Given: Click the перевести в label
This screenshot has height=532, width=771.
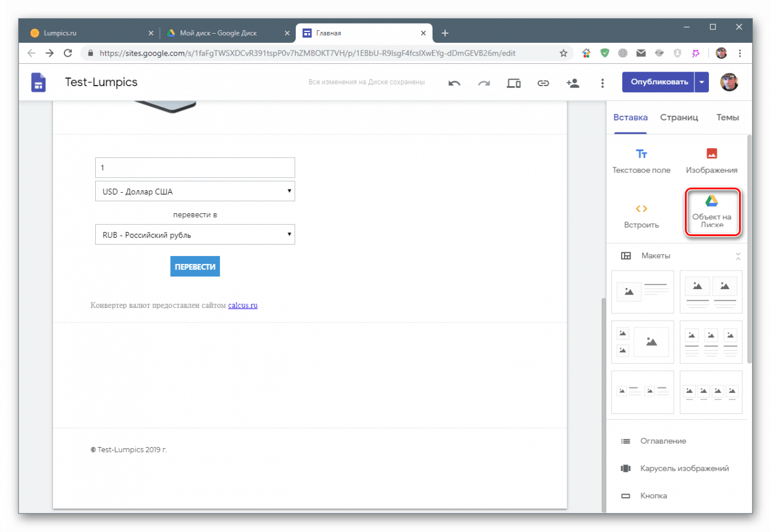Looking at the screenshot, I should click(195, 214).
